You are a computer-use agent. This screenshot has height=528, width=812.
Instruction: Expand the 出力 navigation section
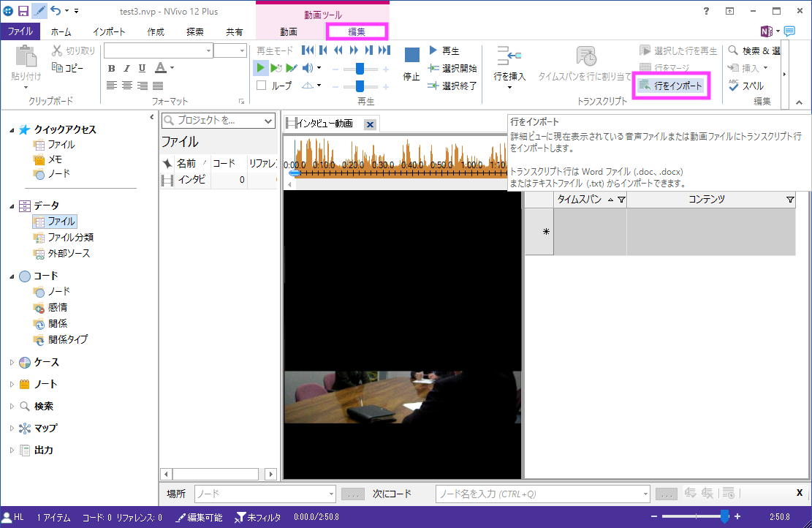point(12,450)
